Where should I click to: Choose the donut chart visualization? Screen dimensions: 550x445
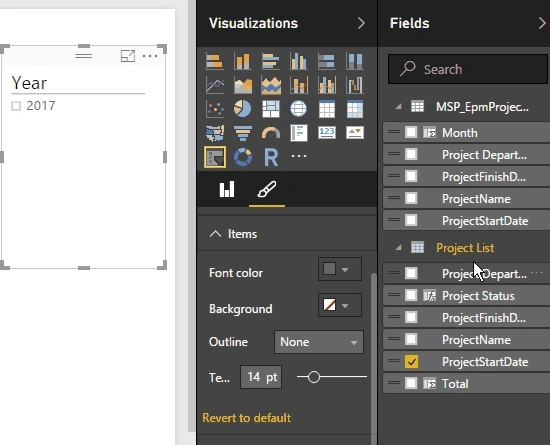[243, 157]
